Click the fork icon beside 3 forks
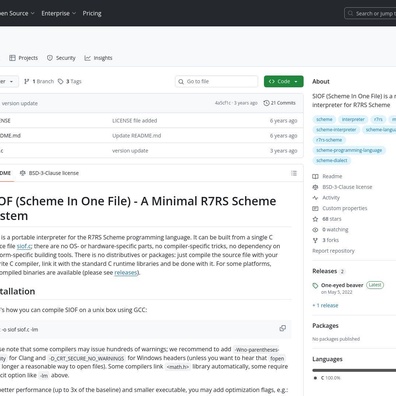This screenshot has width=396, height=396. [315, 240]
